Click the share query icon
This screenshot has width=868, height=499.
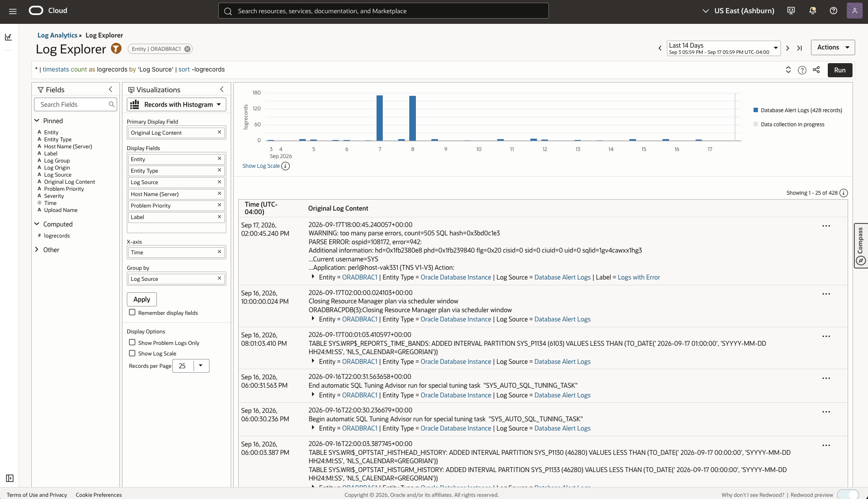point(816,70)
